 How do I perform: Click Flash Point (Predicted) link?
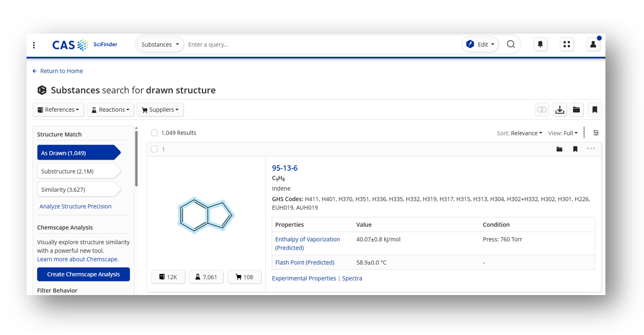[305, 262]
